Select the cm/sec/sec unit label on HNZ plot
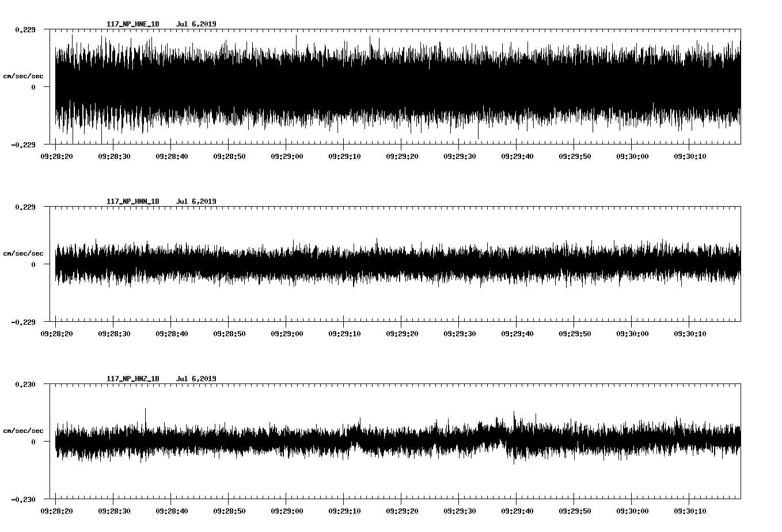Screen dimensions: 782x532 (x=23, y=431)
